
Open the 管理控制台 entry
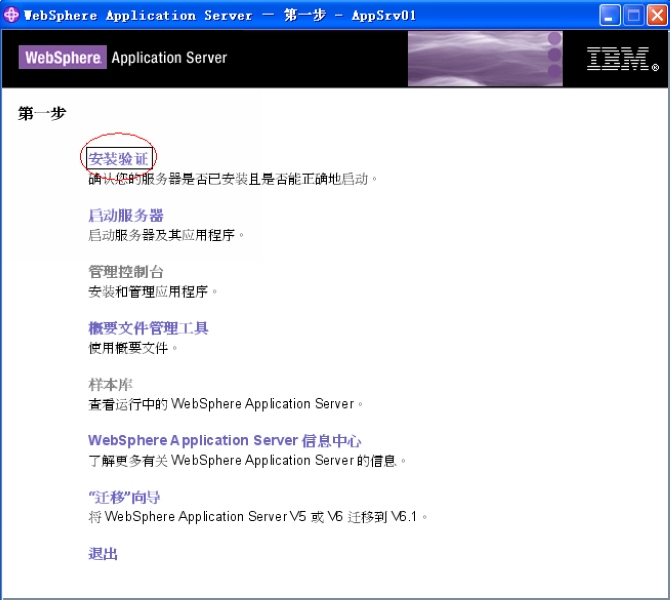[126, 272]
